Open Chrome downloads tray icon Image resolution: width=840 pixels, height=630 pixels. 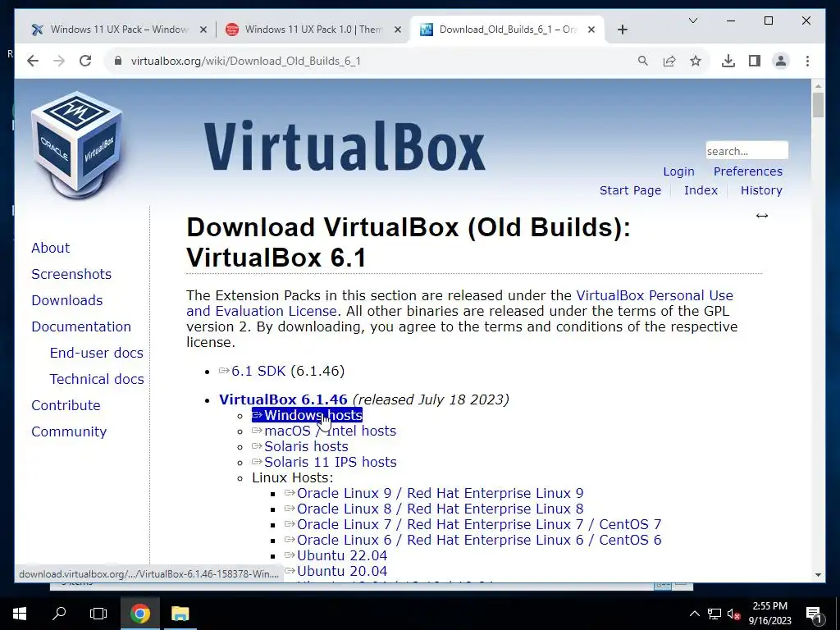click(x=728, y=61)
